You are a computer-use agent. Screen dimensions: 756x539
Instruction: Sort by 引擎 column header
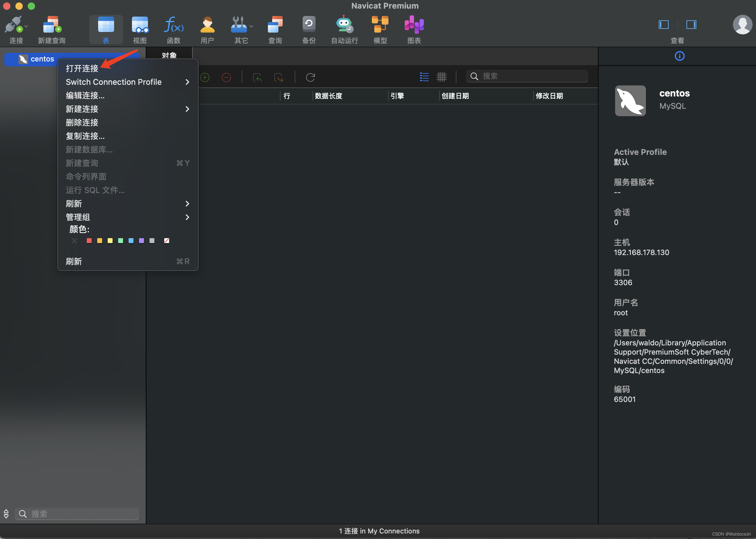[x=397, y=96]
